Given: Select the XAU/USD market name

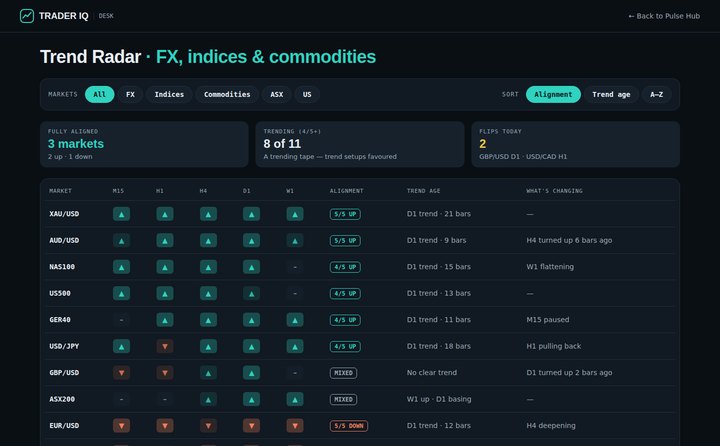Looking at the screenshot, I should (x=64, y=214).
